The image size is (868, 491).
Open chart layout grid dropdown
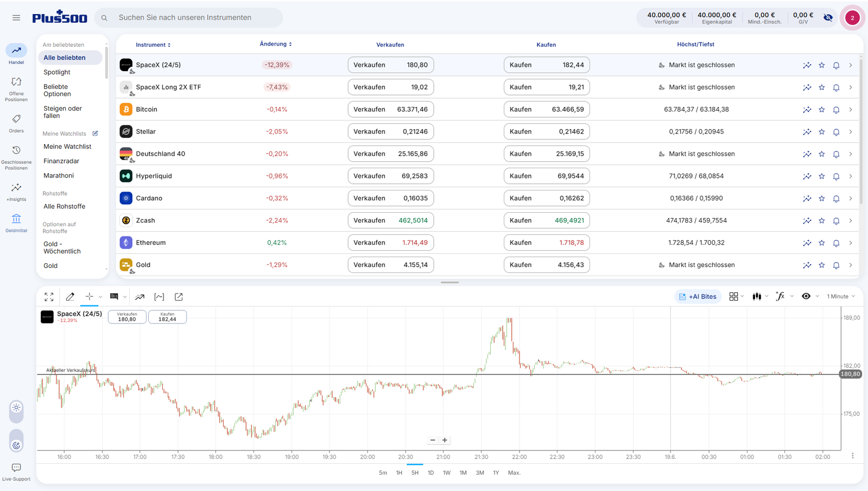pos(737,296)
